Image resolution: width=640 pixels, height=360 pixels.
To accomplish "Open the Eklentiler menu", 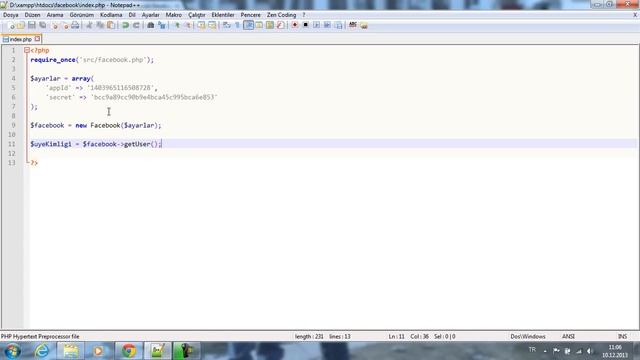I will pyautogui.click(x=223, y=15).
